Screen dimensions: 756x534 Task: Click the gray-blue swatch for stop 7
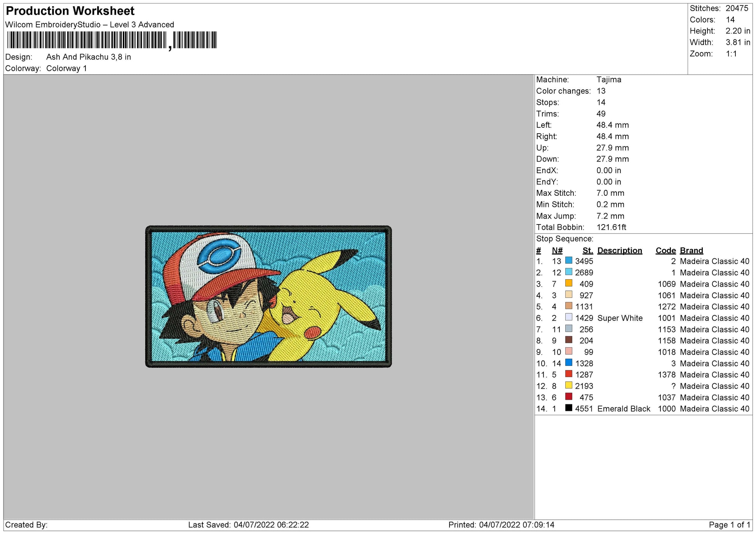(568, 329)
